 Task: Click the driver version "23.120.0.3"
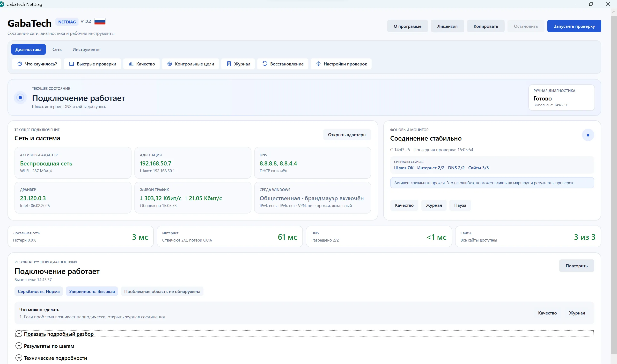(x=33, y=198)
